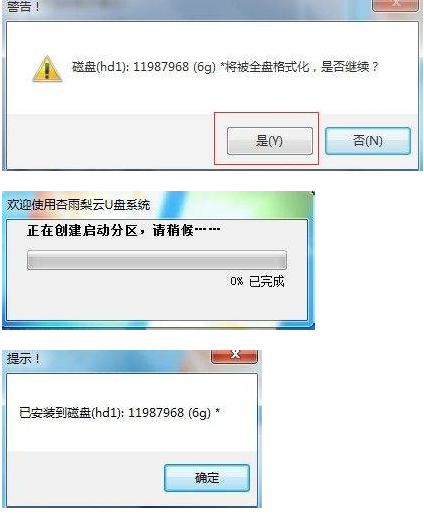
Task: Click the 11987968 (6g) text in 提示 dialog
Action: point(169,412)
